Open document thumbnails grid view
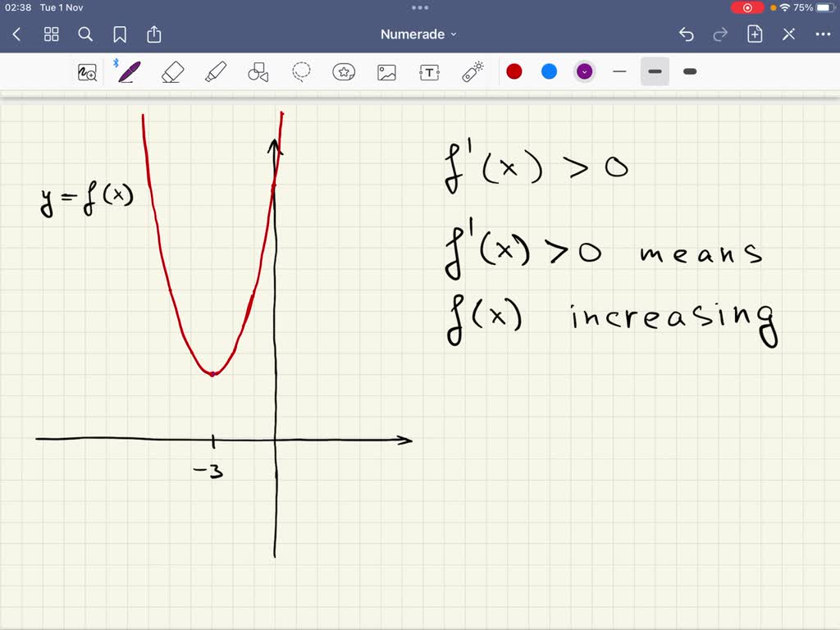The width and height of the screenshot is (840, 630). click(51, 34)
